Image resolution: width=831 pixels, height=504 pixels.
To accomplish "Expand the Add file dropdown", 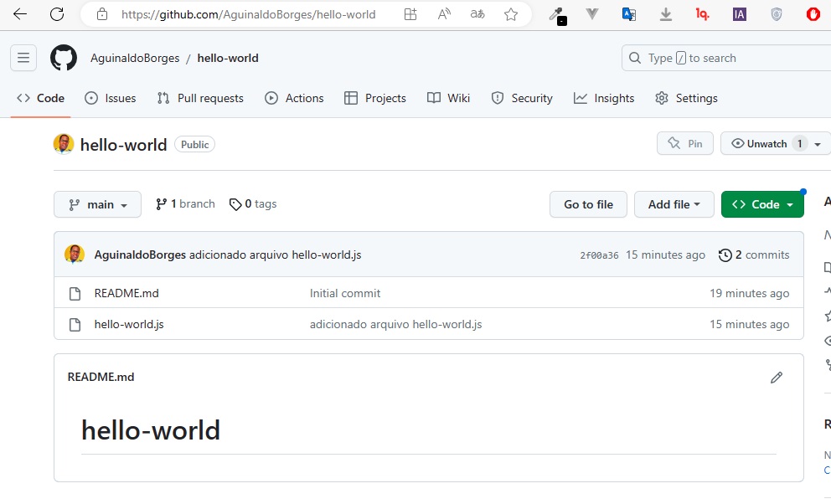I will 674,204.
